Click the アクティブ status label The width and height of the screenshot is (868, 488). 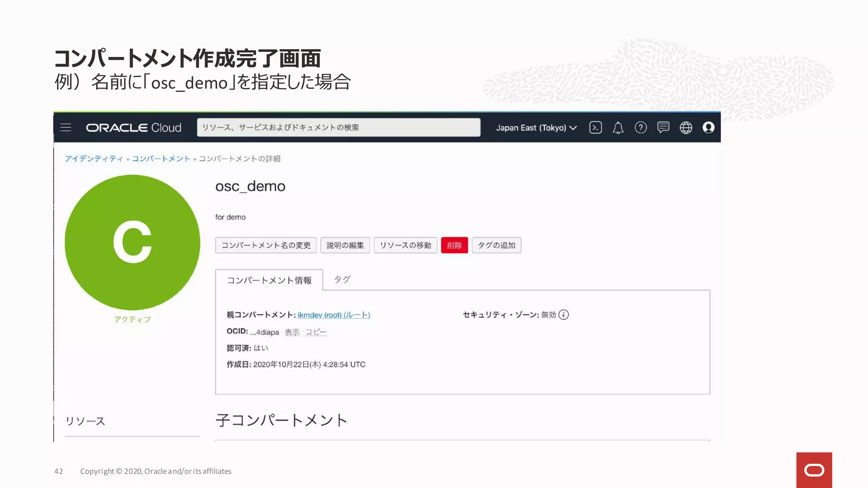132,319
